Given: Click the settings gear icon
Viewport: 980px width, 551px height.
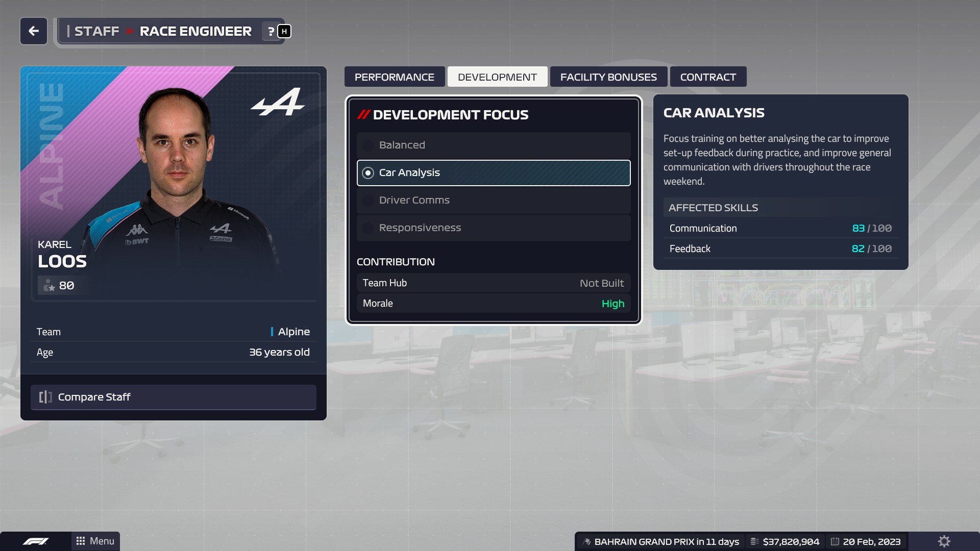Looking at the screenshot, I should coord(944,541).
